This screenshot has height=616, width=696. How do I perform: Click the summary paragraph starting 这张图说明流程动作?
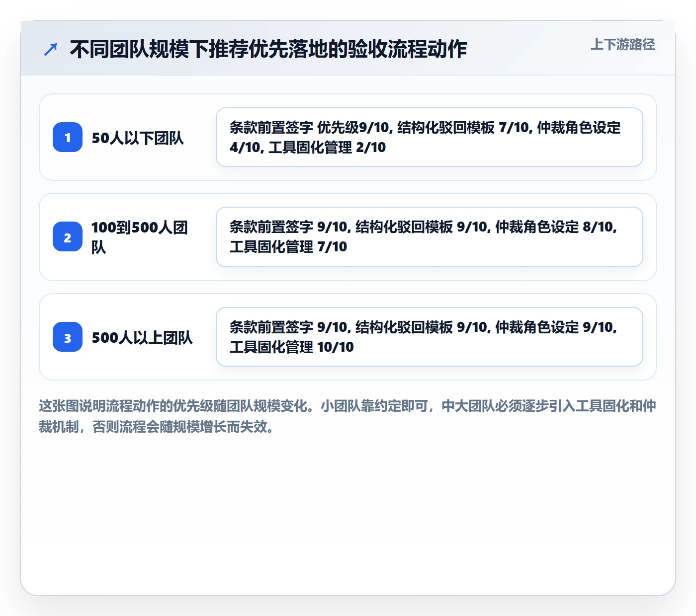point(348,416)
